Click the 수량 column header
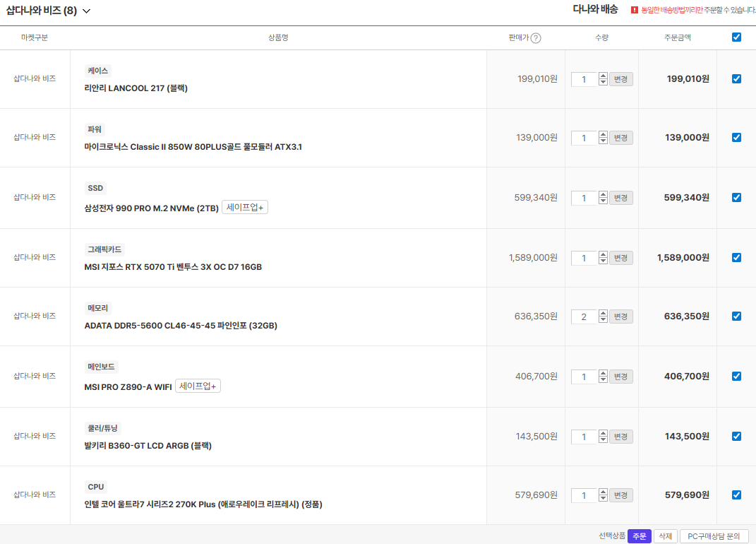The width and height of the screenshot is (756, 544). (601, 37)
